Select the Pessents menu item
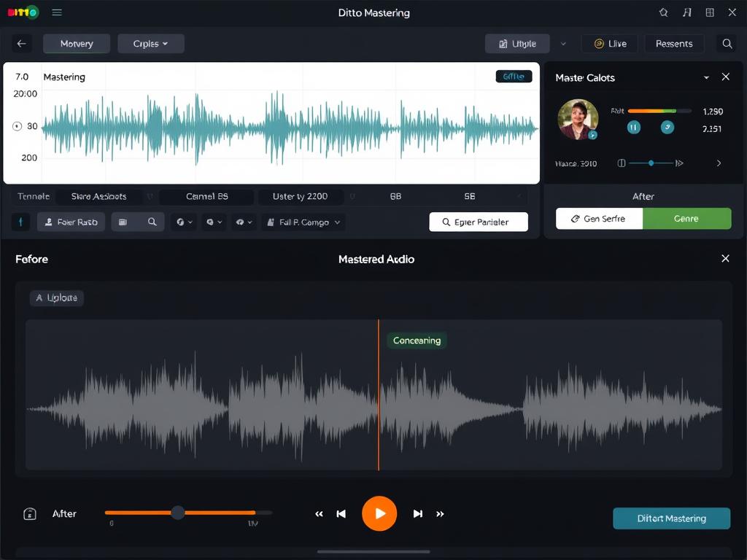The width and height of the screenshot is (747, 560). tap(673, 44)
